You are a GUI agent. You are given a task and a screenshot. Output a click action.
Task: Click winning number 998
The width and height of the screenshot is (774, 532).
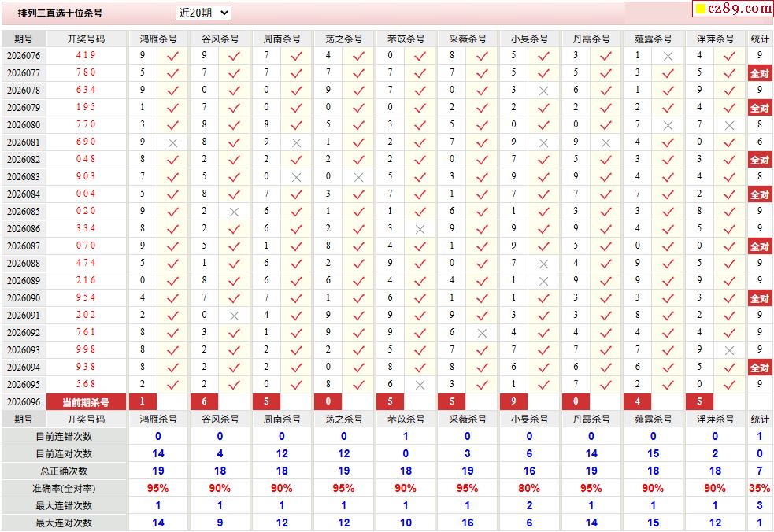pos(86,349)
